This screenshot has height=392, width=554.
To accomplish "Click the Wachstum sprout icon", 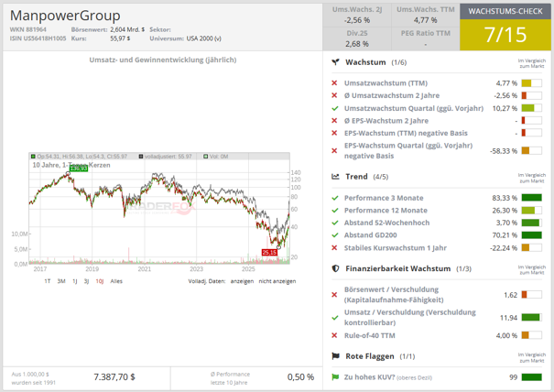I will click(335, 62).
